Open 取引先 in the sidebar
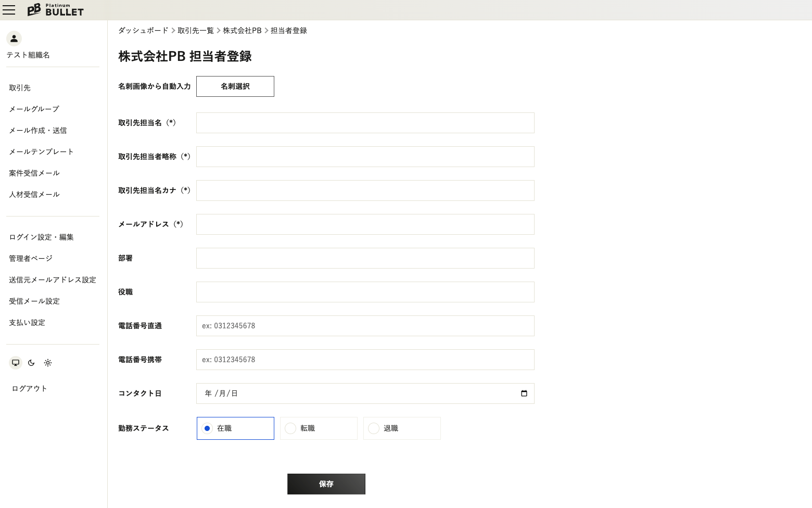Viewport: 812px width, 508px height. (20, 88)
